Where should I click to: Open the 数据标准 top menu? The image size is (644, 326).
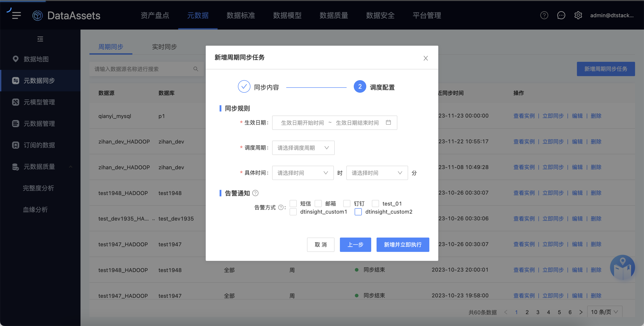coord(241,15)
